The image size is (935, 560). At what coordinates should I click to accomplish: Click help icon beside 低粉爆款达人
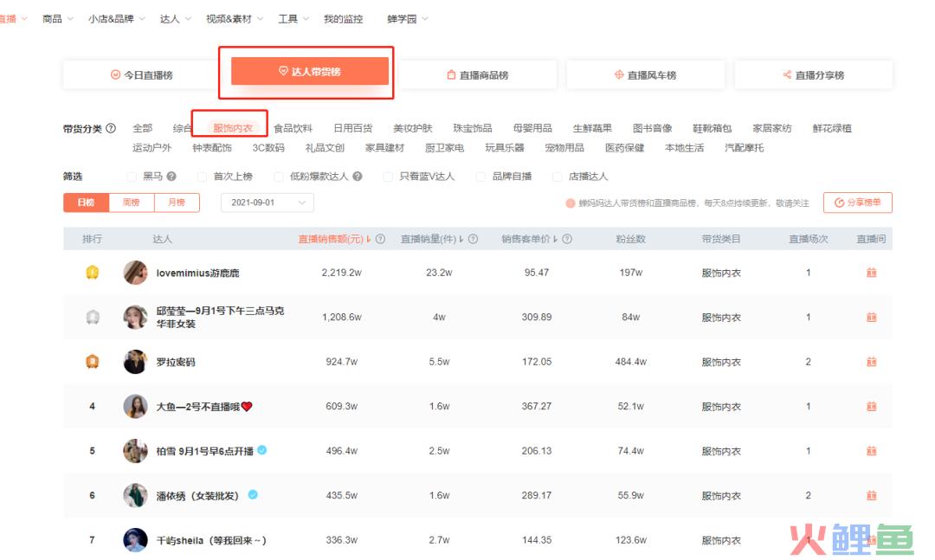(x=358, y=177)
